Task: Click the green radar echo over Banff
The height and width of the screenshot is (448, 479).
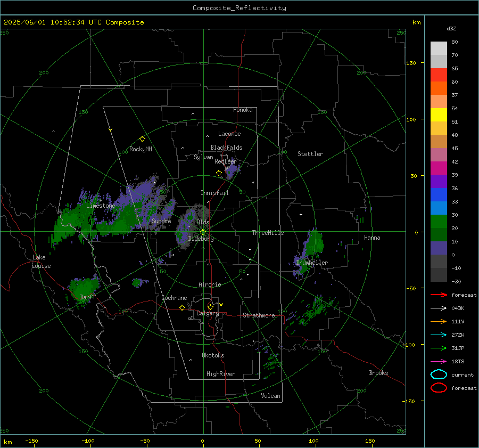Action: [84, 289]
